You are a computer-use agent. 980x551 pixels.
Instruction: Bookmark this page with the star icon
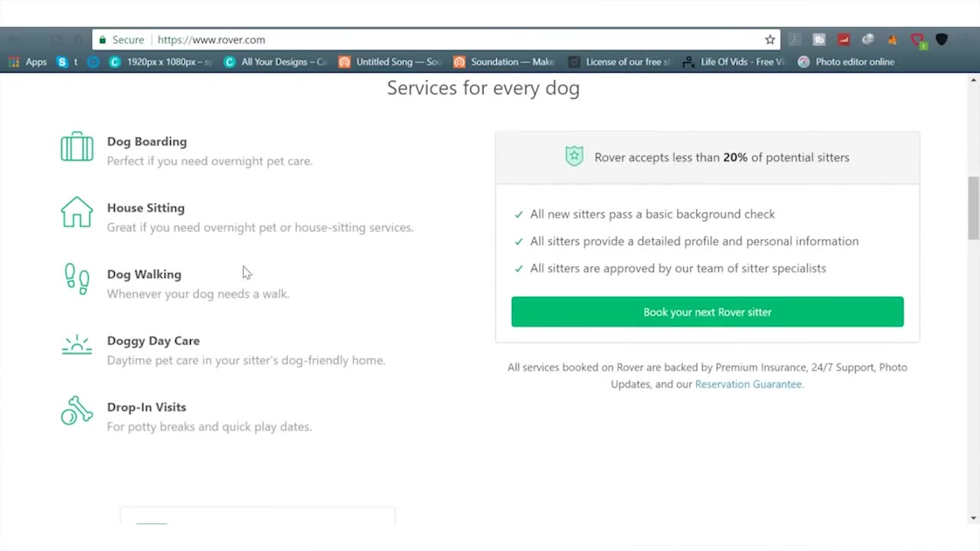[x=769, y=40]
